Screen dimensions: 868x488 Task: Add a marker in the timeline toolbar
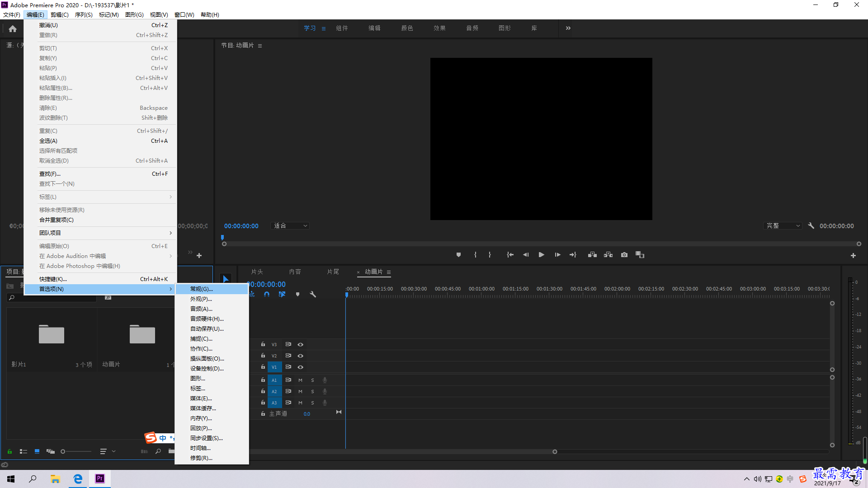pos(297,294)
